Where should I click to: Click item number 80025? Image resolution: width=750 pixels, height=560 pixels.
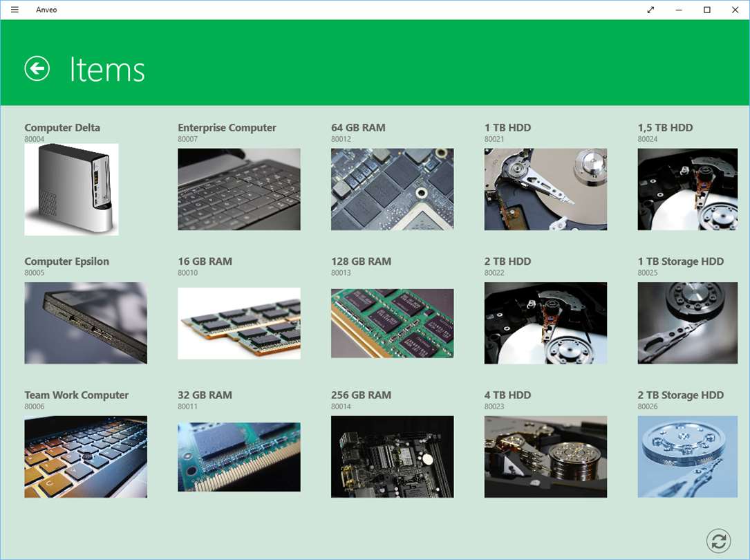point(648,272)
